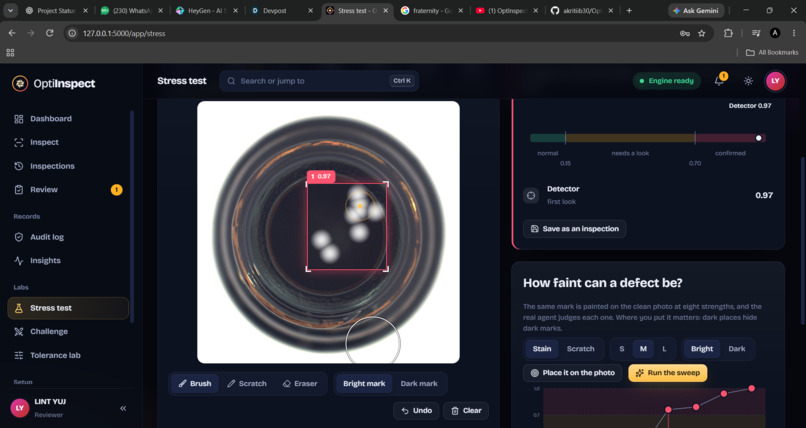Image resolution: width=806 pixels, height=428 pixels.
Task: Bookmark this page with star icon
Action: click(702, 33)
